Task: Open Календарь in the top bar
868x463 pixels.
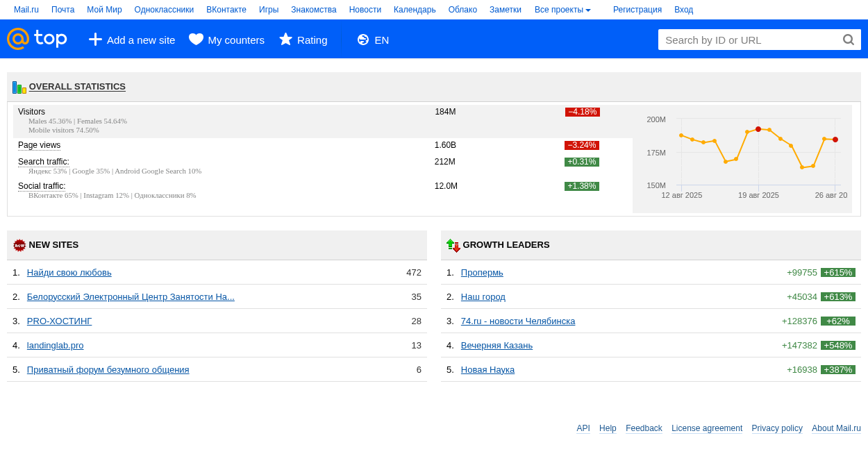Action: [x=415, y=10]
